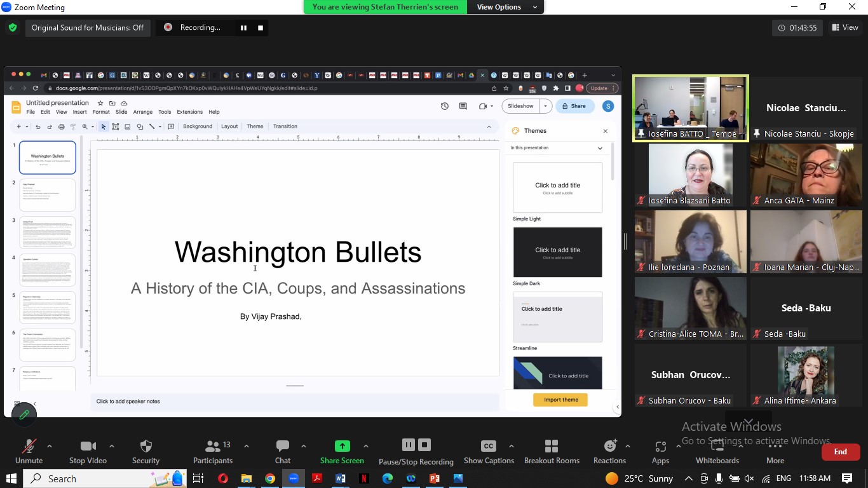Open the More options in Zoom toolbar
868x488 pixels.
pos(775,452)
